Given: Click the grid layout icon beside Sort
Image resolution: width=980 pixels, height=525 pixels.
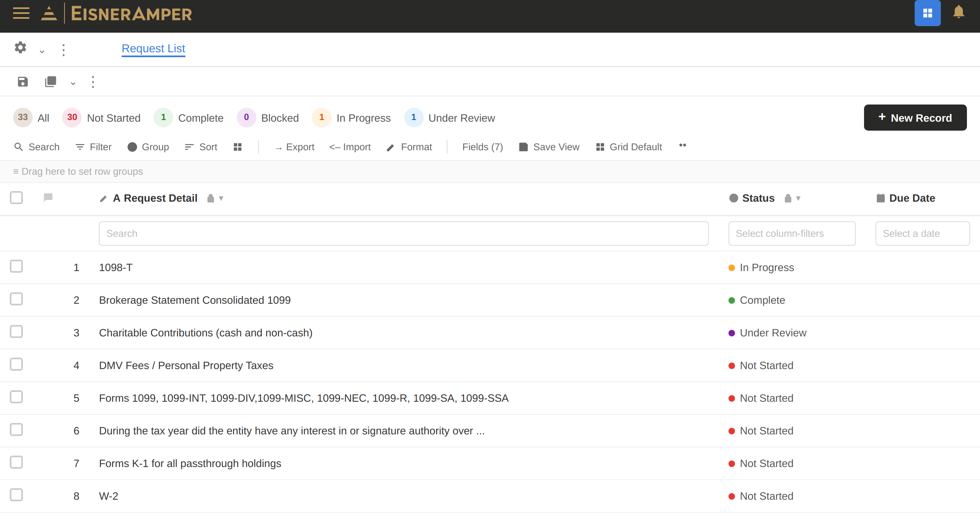Looking at the screenshot, I should click(x=238, y=147).
